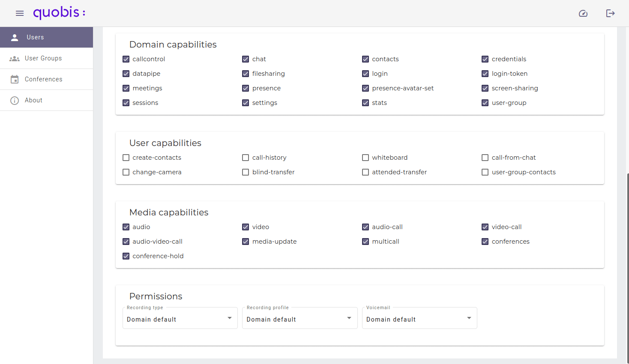This screenshot has height=364, width=629.
Task: Click the Permissions heading
Action: pyautogui.click(x=156, y=296)
